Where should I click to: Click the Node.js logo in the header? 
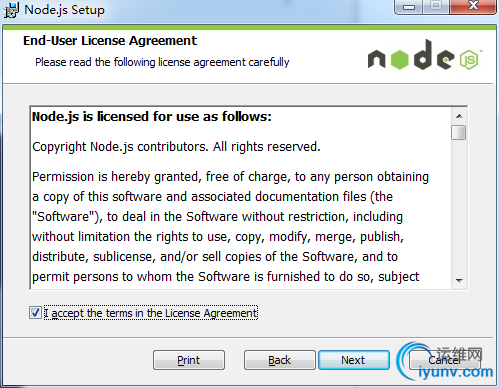[425, 55]
